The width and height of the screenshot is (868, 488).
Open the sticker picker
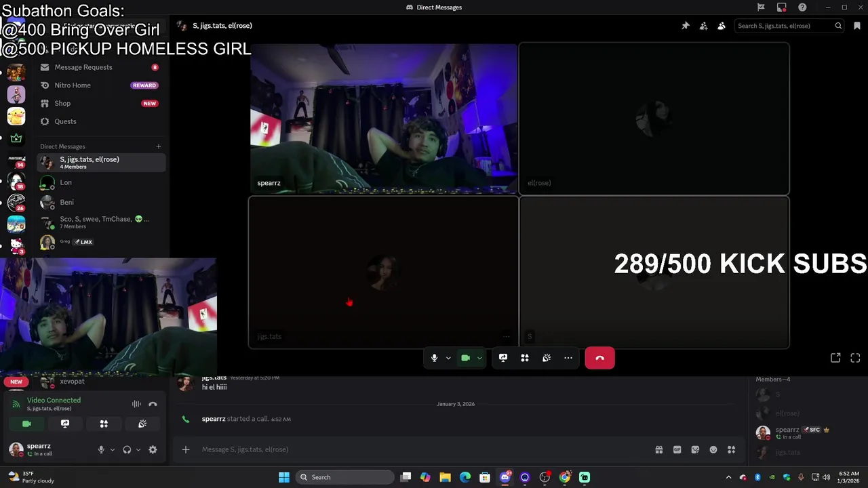695,449
